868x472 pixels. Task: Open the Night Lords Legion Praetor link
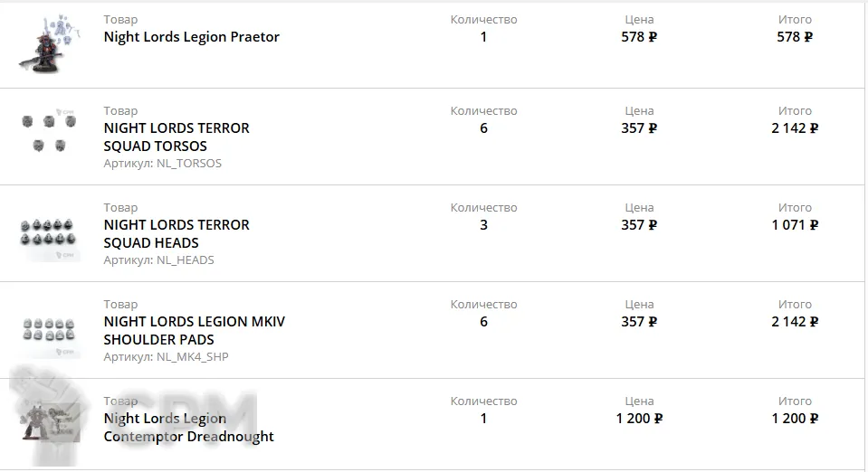click(191, 37)
